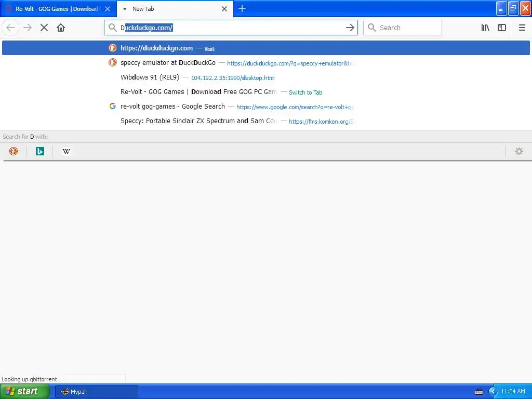Click 'Looking up qbittorrent...' status text
This screenshot has width=532, height=399.
tap(32, 379)
